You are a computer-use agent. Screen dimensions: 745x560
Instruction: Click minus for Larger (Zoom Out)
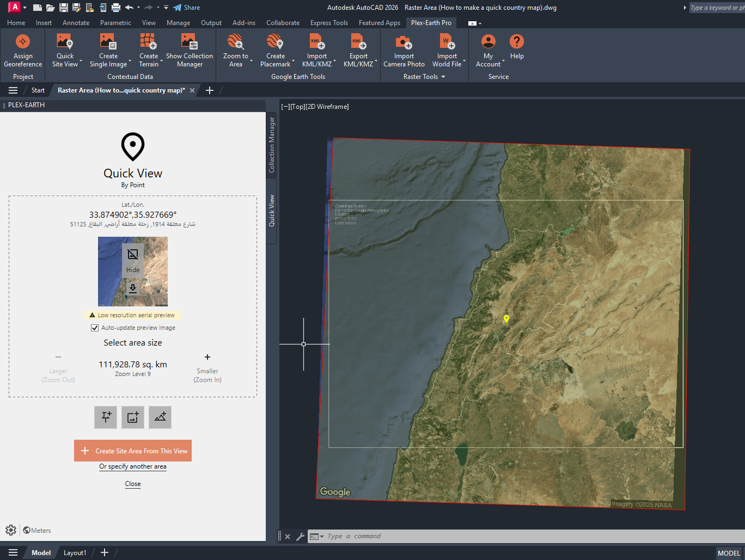coord(58,357)
